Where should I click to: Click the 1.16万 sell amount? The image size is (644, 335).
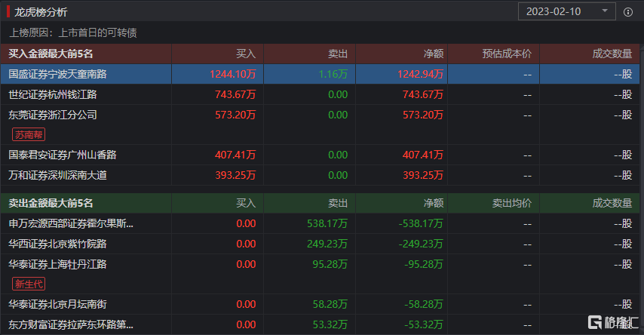(333, 74)
